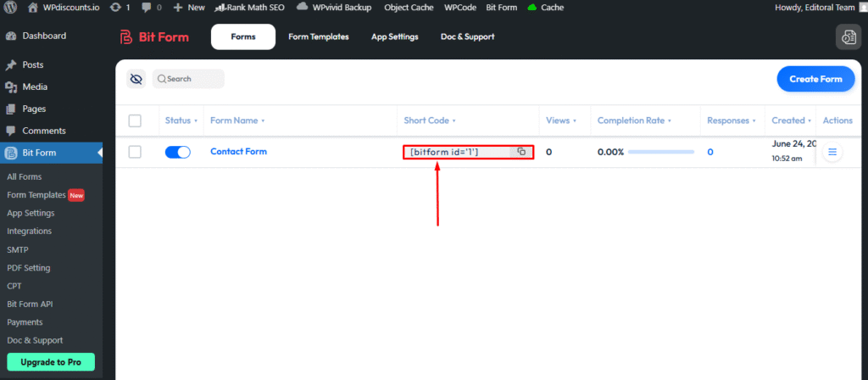Image resolution: width=868 pixels, height=380 pixels.
Task: Open CPT in sidebar submenu
Action: (14, 287)
